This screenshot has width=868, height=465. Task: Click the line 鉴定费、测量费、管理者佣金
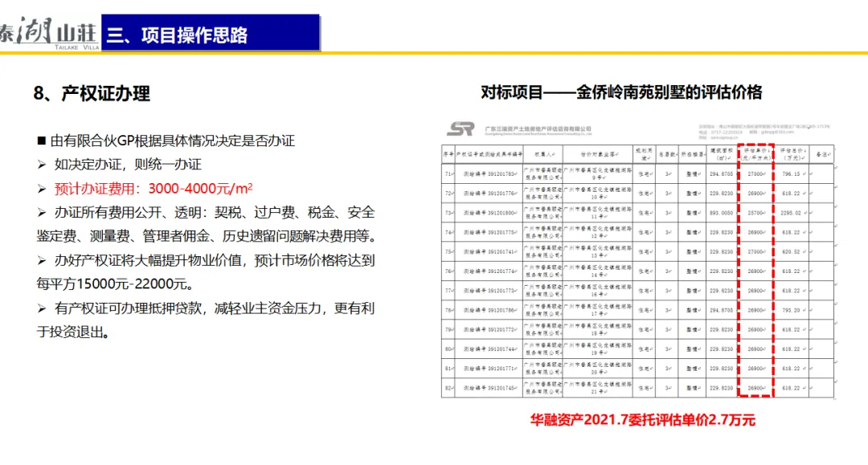[207, 236]
